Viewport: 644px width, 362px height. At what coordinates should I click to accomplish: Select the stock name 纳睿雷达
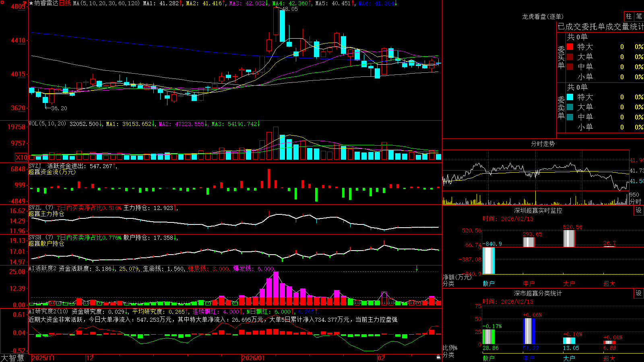pyautogui.click(x=46, y=3)
